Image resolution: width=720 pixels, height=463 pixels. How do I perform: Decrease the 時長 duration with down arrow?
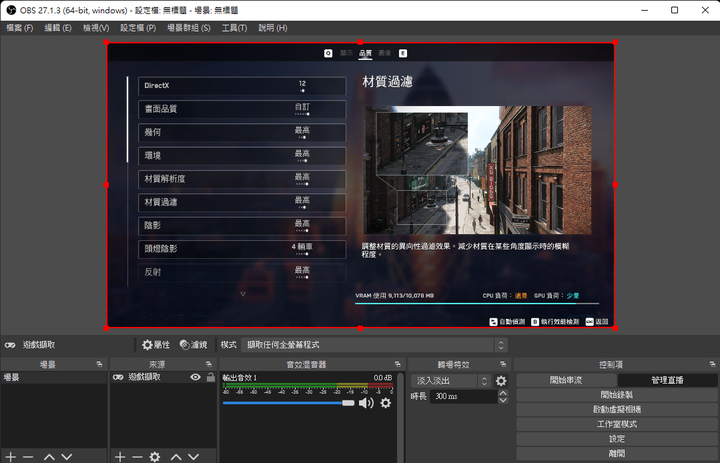(503, 400)
